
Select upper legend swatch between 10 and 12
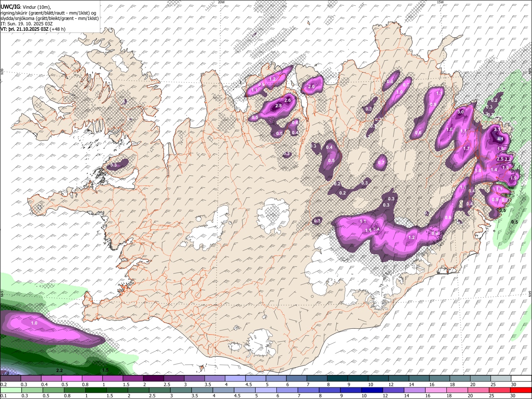pos(378,379)
